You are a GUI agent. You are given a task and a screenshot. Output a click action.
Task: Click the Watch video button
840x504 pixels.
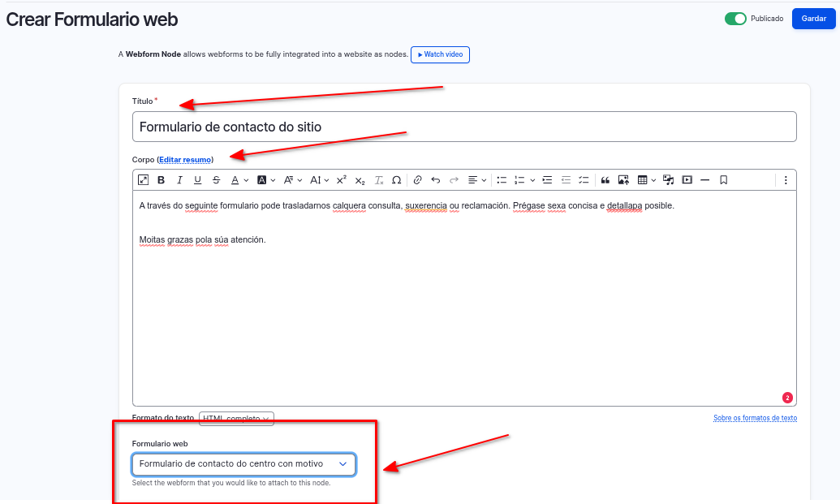click(440, 54)
